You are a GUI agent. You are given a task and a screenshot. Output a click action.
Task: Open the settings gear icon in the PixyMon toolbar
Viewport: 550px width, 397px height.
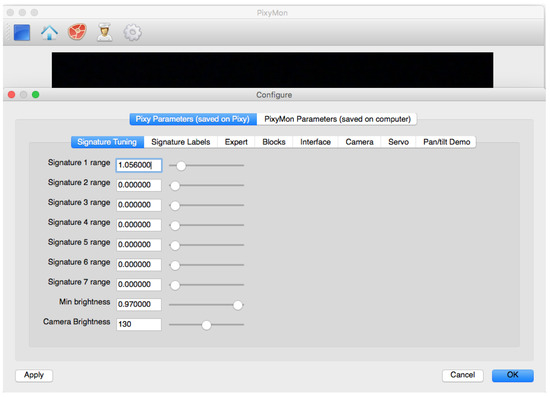coord(132,33)
